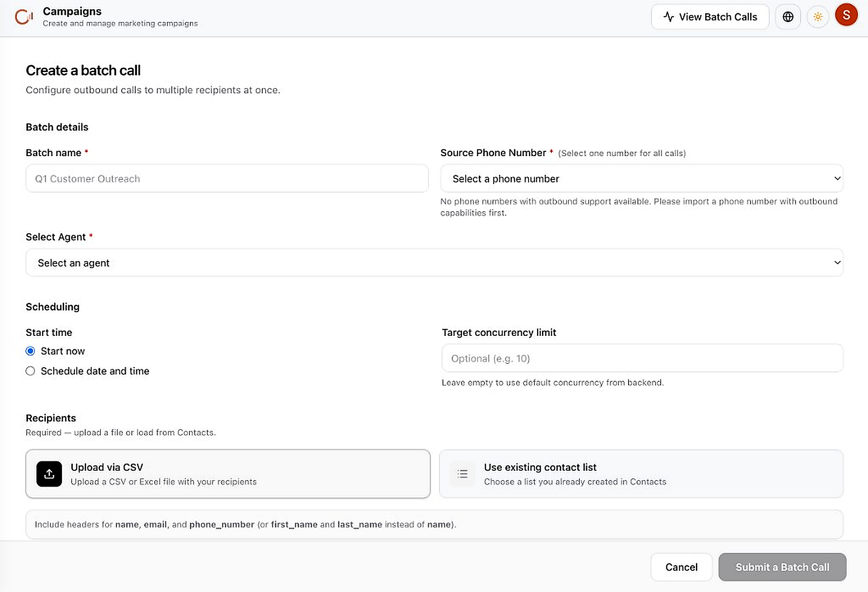
Task: Choose the Upload via CSV option card
Action: (x=228, y=474)
